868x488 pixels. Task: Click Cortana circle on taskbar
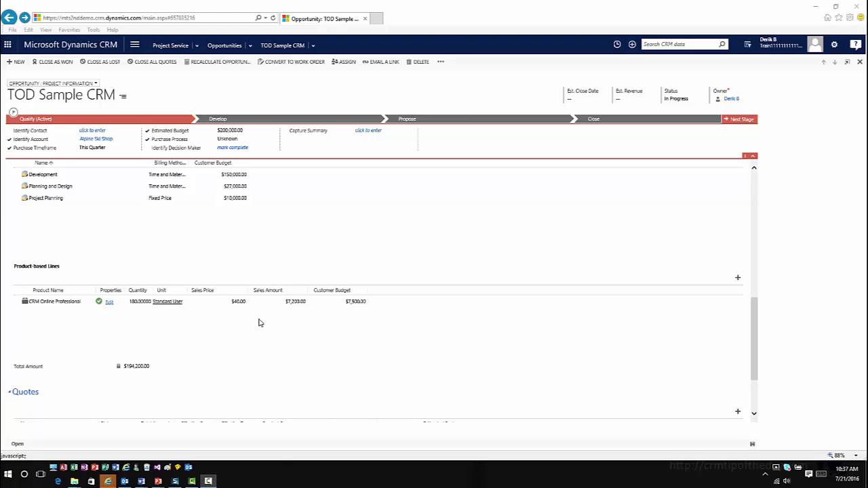[24, 474]
